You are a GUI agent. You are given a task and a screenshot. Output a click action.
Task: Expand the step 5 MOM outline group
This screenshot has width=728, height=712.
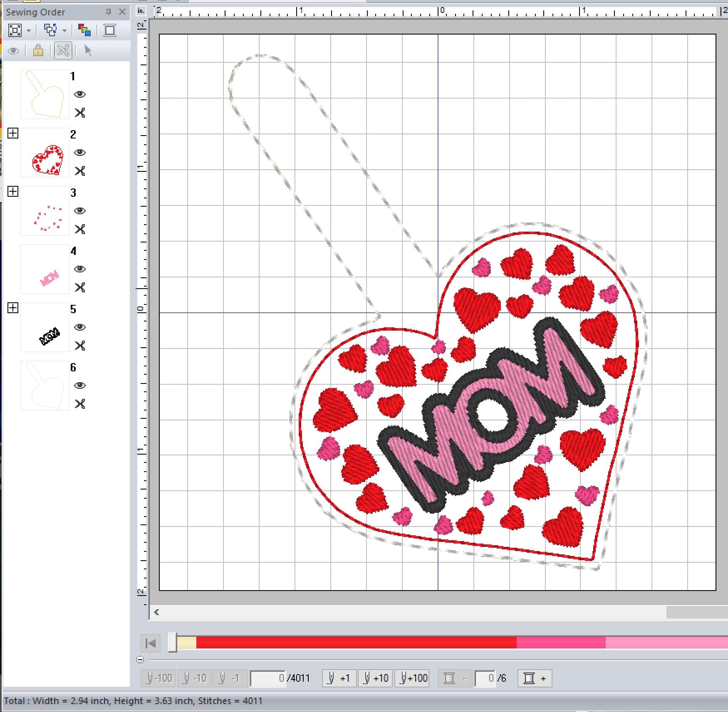pyautogui.click(x=13, y=308)
